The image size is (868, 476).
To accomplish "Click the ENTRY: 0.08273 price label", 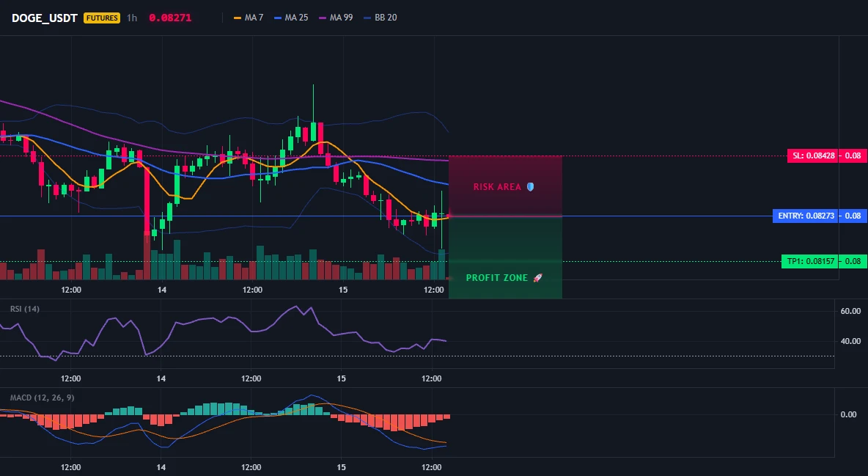I will (805, 216).
